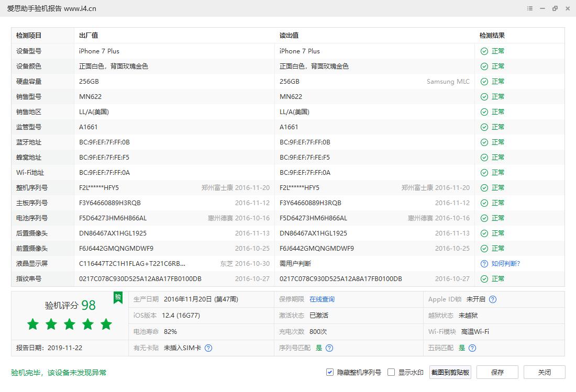This screenshot has height=392, width=576.
Task: Click the green 验 badge above the score
Action: pos(118,297)
